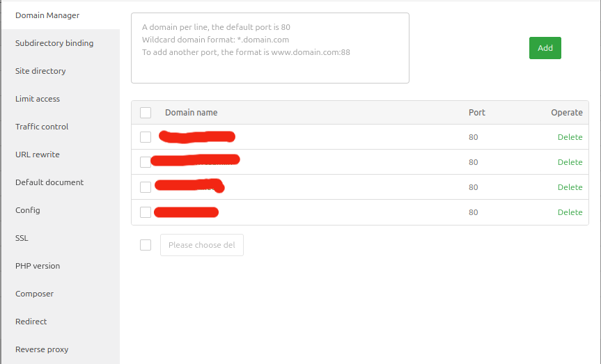
Task: Open PHP version settings
Action: pyautogui.click(x=38, y=266)
